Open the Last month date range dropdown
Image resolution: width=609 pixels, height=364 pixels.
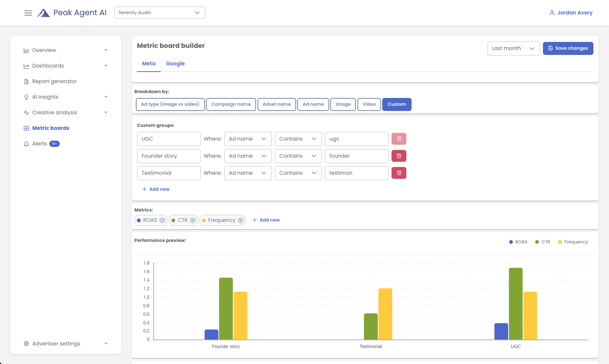(x=514, y=48)
